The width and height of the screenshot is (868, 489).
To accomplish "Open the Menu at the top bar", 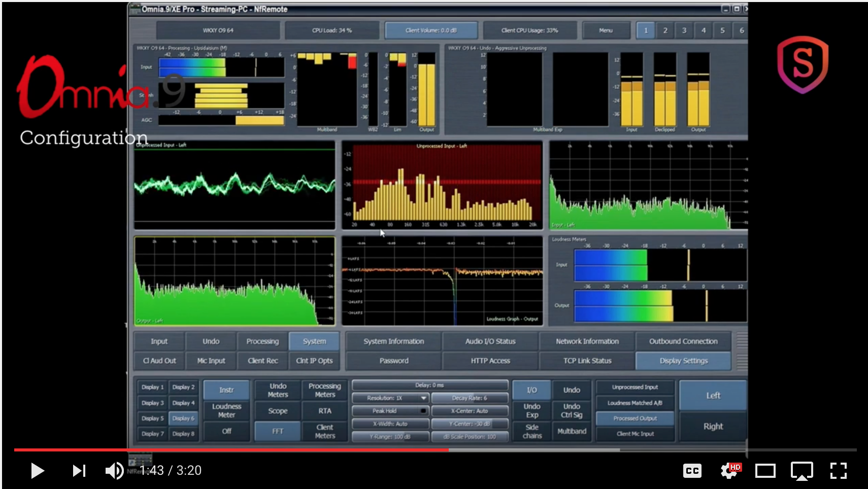I will point(606,30).
